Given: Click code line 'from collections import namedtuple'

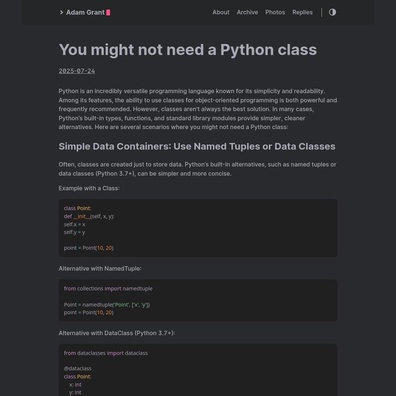Looking at the screenshot, I should (108, 289).
